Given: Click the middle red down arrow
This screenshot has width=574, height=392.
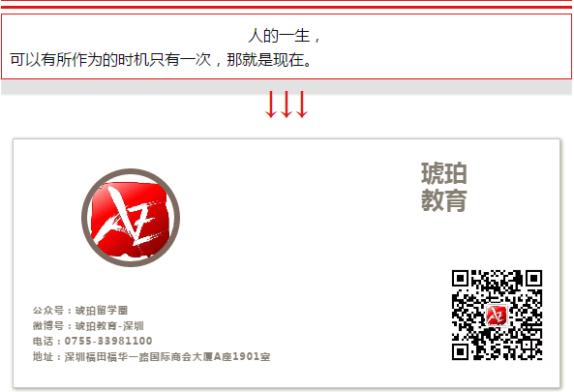Looking at the screenshot, I should pyautogui.click(x=287, y=105).
